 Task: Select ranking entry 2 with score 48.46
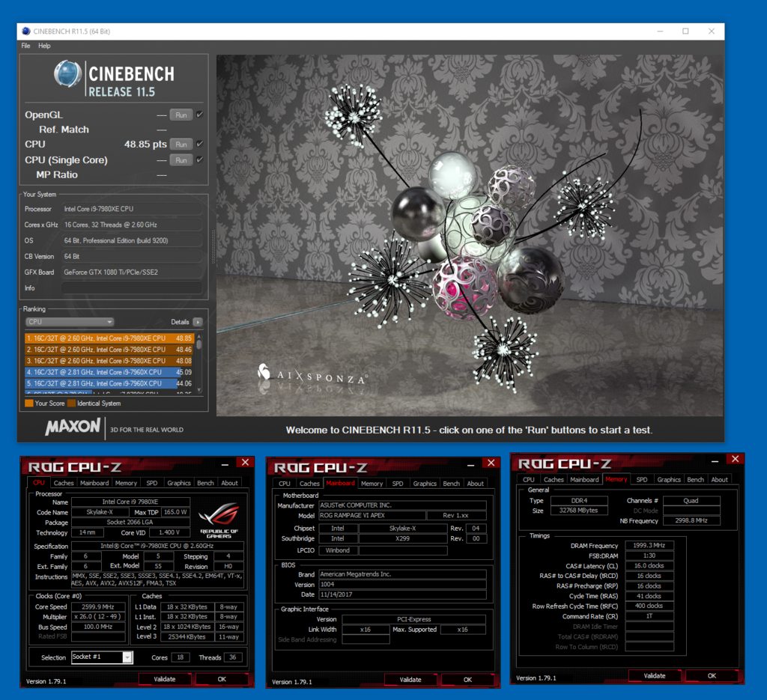109,350
